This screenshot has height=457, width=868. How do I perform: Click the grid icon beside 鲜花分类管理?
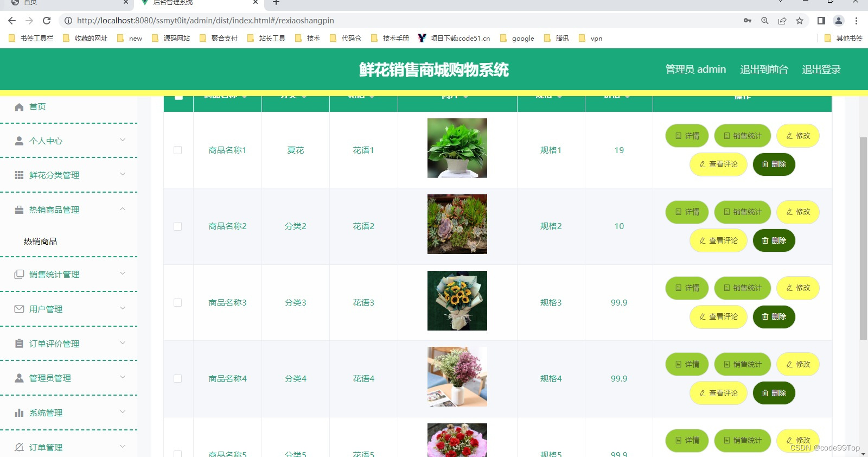click(x=19, y=175)
